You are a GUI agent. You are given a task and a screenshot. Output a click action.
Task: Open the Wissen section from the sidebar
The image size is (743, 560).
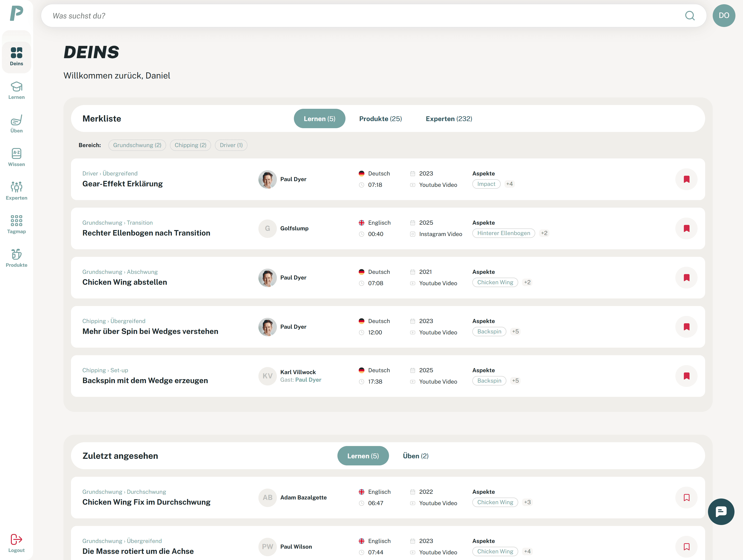tap(16, 157)
